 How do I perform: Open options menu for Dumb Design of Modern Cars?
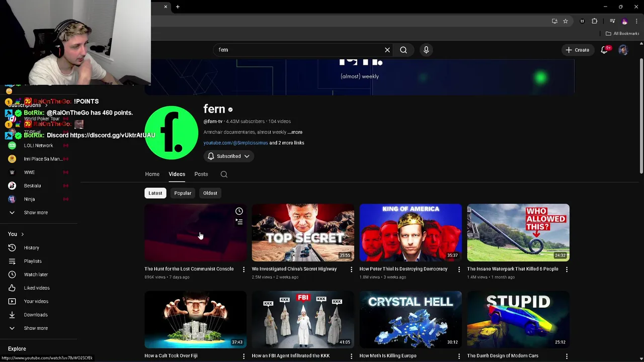[567, 356]
